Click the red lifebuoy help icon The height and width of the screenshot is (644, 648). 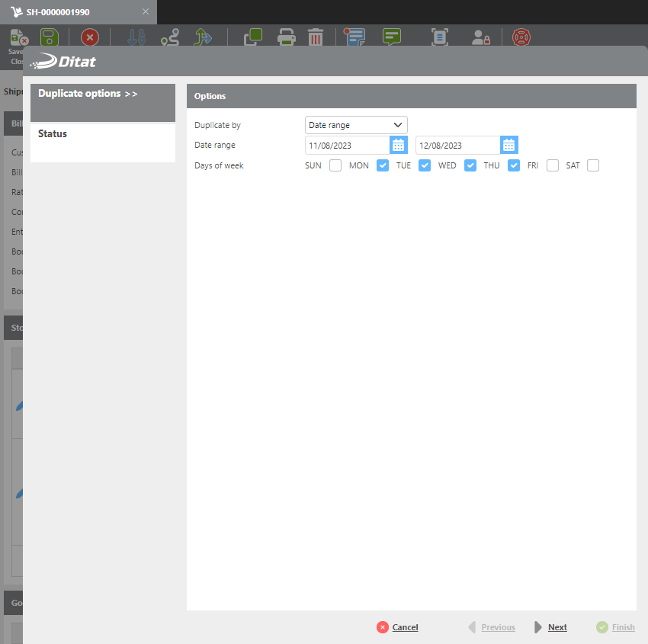click(521, 37)
